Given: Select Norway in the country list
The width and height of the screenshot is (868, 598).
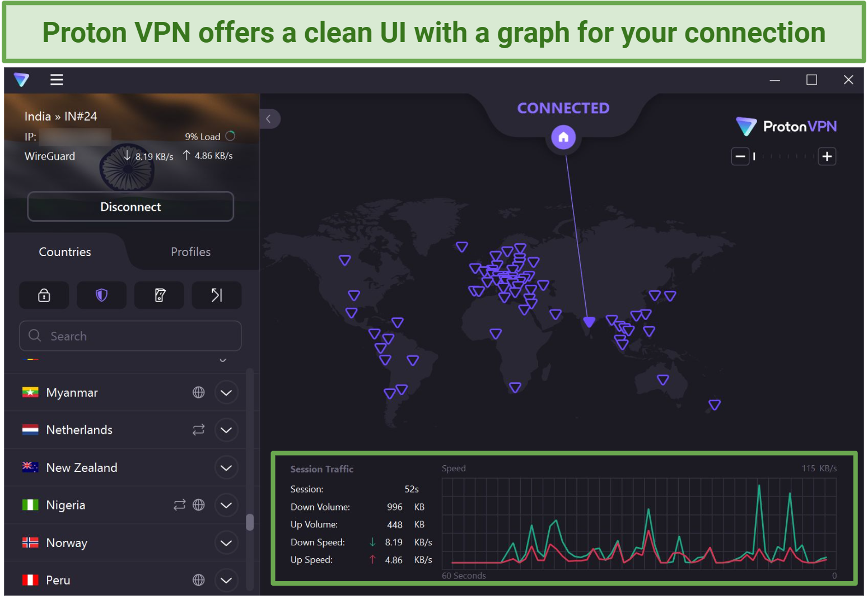Looking at the screenshot, I should (x=125, y=543).
